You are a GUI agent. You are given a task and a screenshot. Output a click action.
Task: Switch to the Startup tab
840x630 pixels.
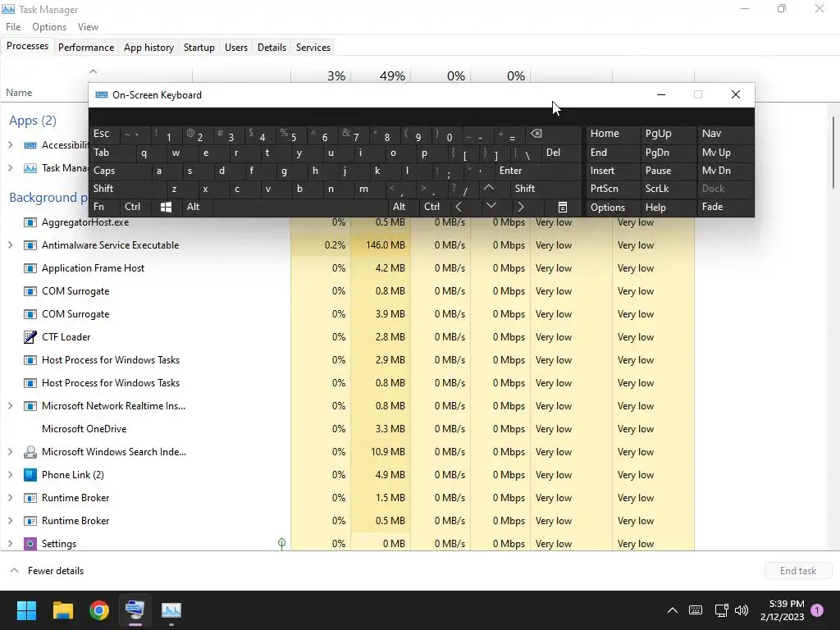tap(199, 47)
